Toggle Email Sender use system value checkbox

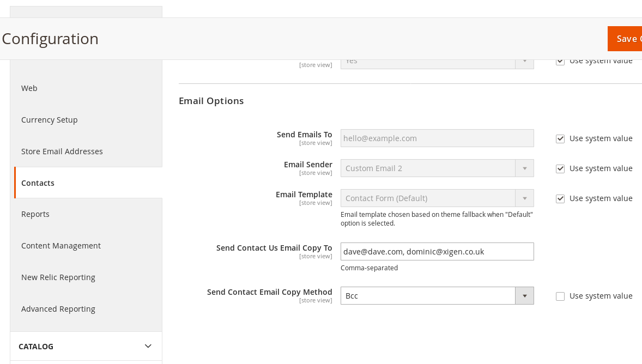560,169
